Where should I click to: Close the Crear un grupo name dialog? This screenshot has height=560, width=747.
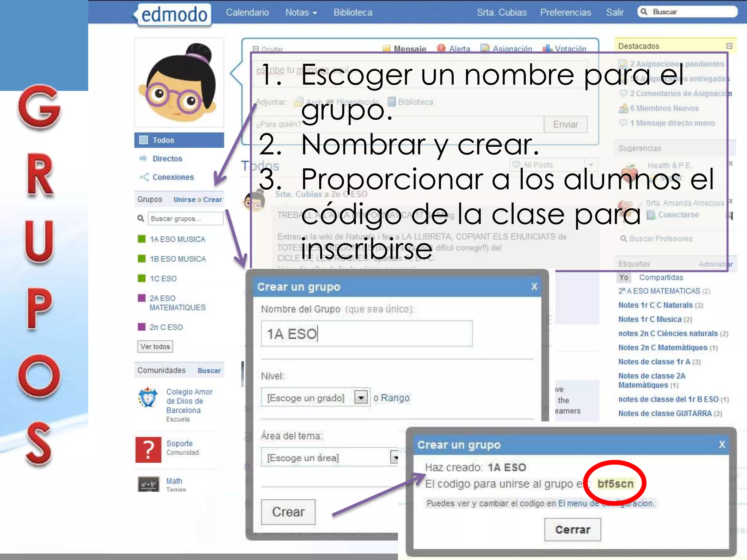coord(534,287)
